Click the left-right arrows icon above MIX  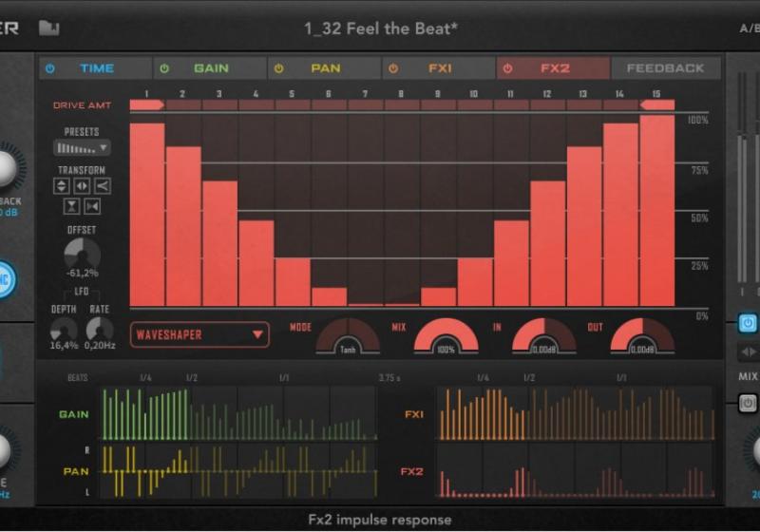(x=748, y=351)
